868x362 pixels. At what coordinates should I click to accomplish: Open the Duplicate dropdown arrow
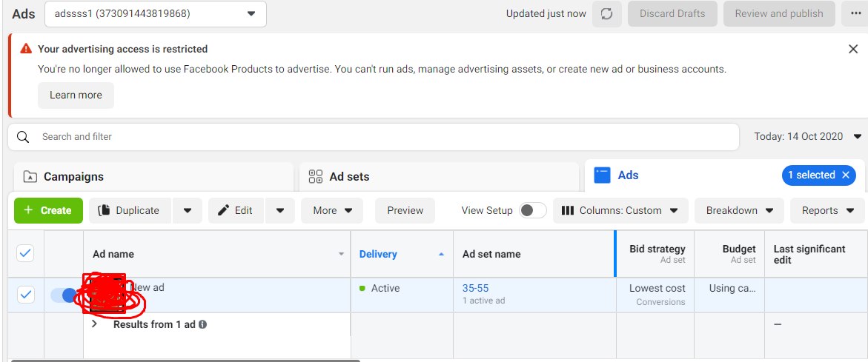click(x=187, y=210)
